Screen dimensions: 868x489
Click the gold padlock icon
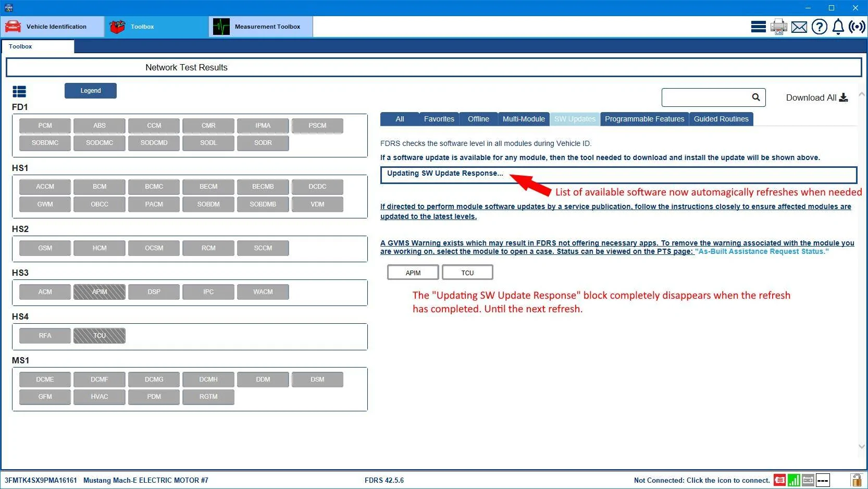point(856,480)
